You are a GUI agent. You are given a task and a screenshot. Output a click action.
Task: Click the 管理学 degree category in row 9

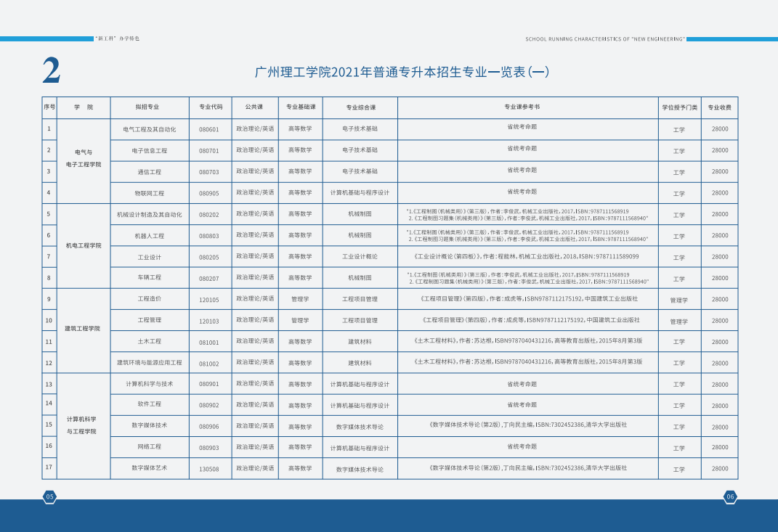click(679, 300)
